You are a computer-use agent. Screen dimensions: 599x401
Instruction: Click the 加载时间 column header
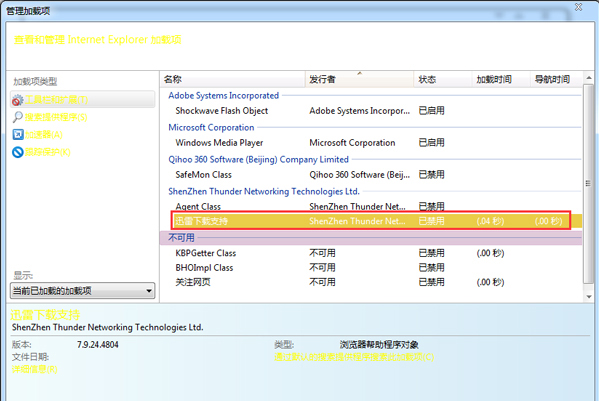tap(501, 79)
